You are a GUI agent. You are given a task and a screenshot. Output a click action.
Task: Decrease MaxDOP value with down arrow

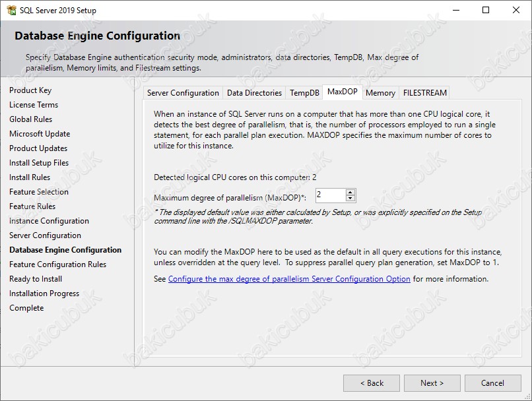[350, 198]
